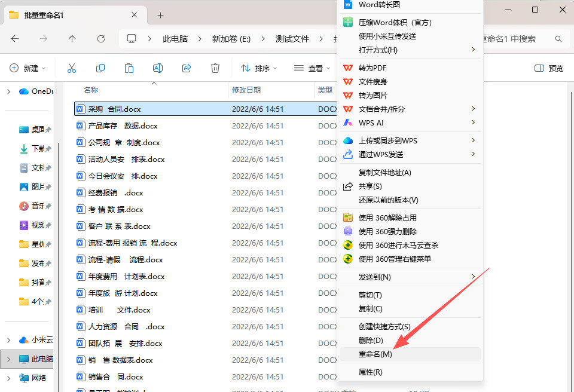Go up one folder level
This screenshot has width=574, height=392.
72,39
